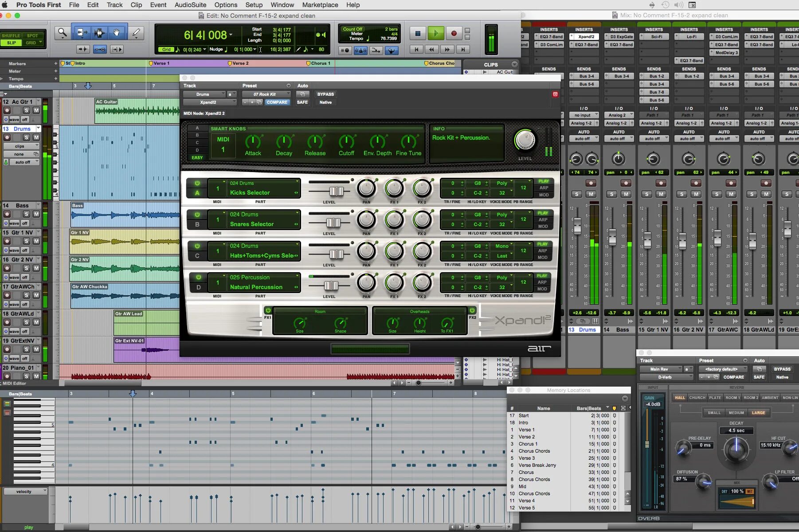
Task: Open the Time Machine menu bar icon
Action: click(x=665, y=5)
